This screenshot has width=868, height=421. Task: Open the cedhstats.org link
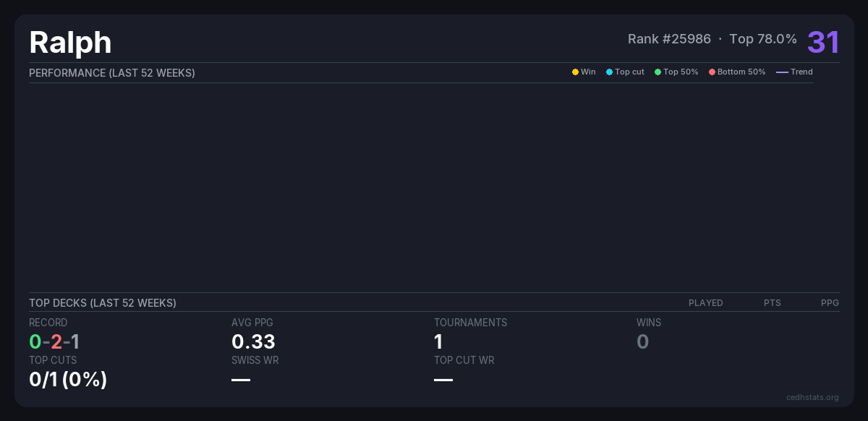pos(812,397)
